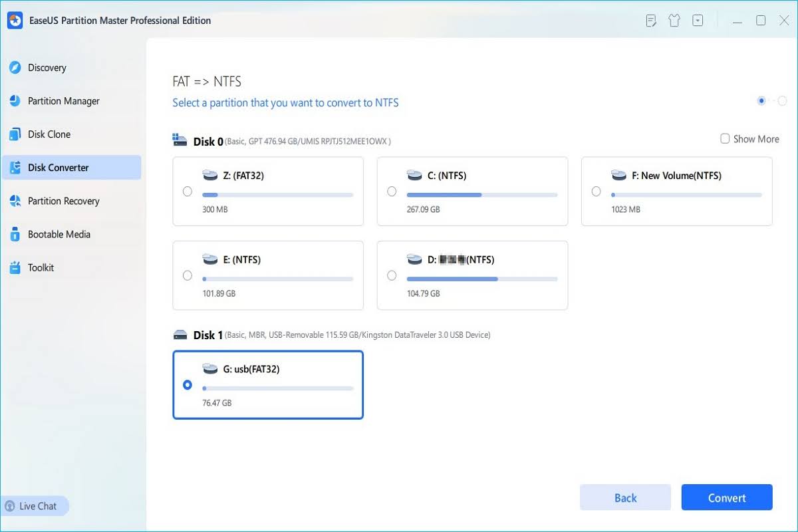
Task: Click the E: partition drive icon
Action: click(210, 259)
